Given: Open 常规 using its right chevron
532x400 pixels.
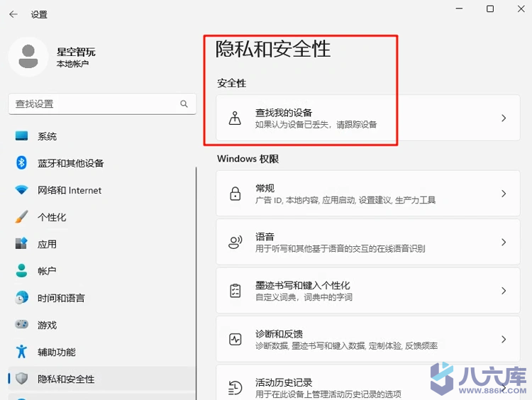Looking at the screenshot, I should click(x=504, y=194).
